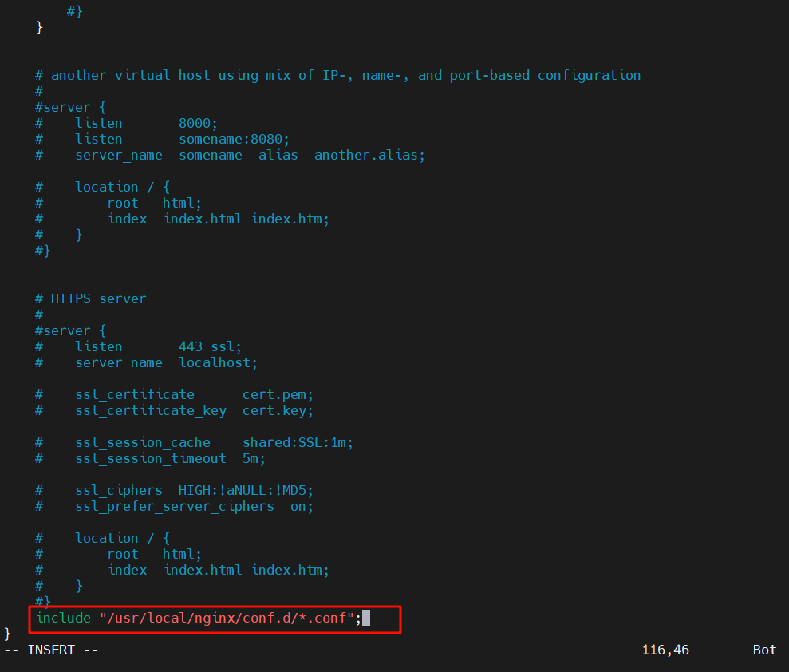Click the '# HTTPS server' comment line

91,299
